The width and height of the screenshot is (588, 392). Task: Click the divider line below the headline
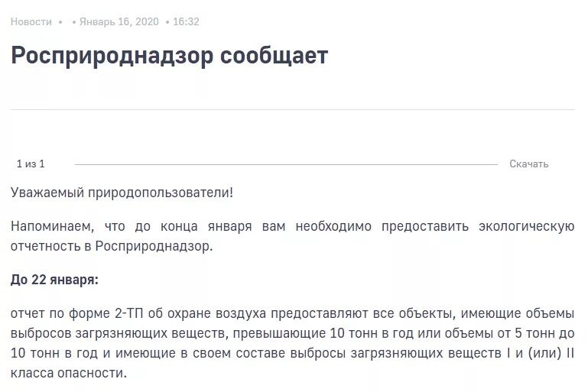[293, 110]
